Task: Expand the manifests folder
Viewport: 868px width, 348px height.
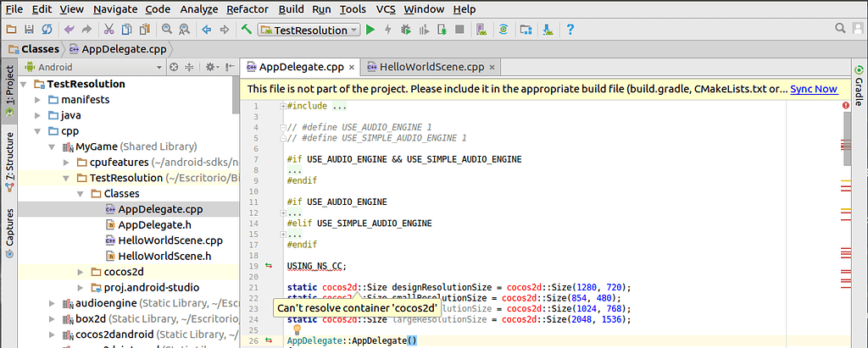Action: click(37, 100)
